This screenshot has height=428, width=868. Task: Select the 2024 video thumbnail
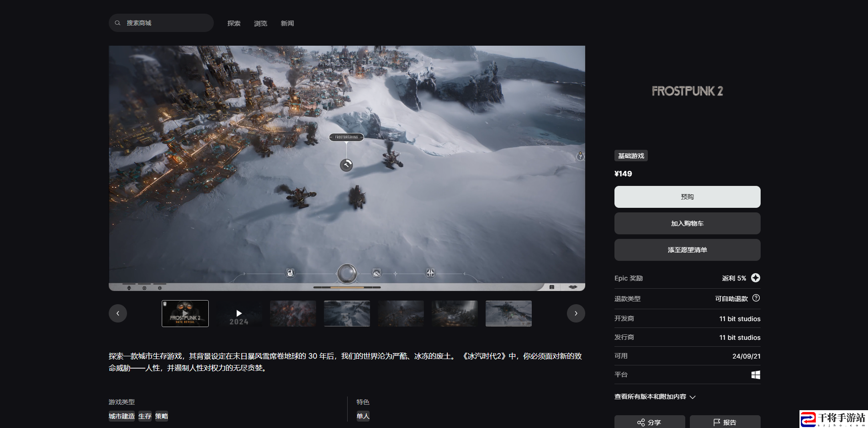pos(239,313)
